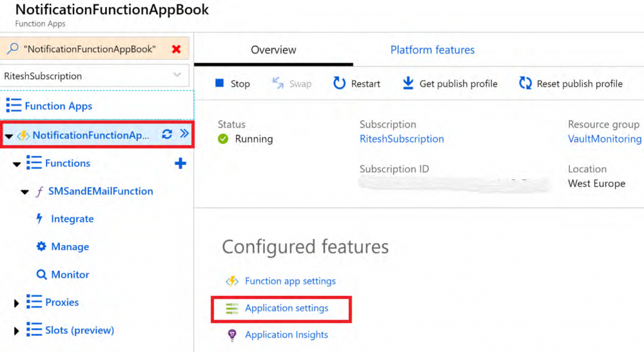Screen dimensions: 644x352
Task: Click the double chevron on NotificationFunctionApp node
Action: click(x=184, y=134)
